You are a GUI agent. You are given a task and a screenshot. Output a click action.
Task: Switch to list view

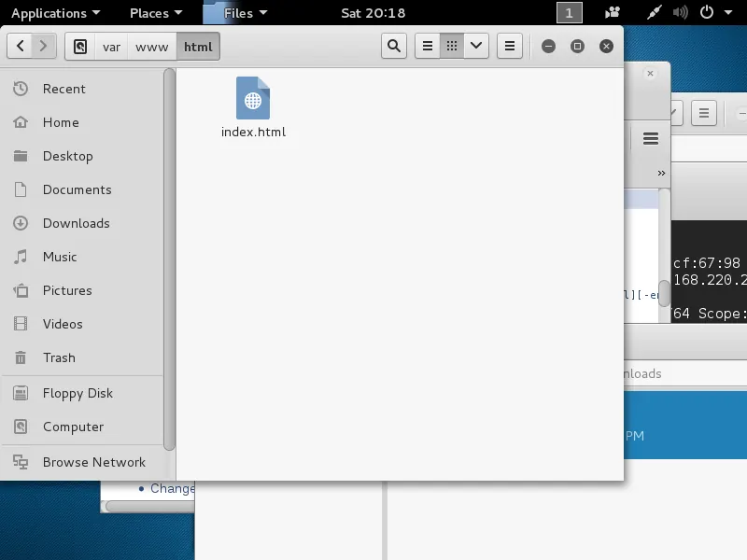pos(428,46)
